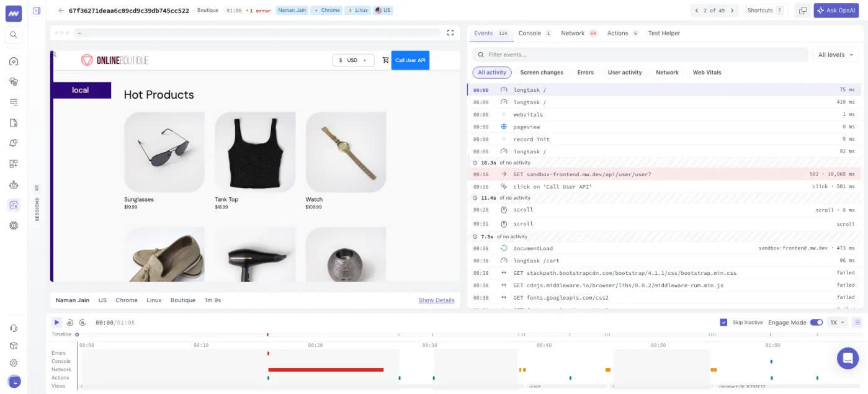Select the failed GET user7 502 event
Screen dimensions: 868x394
tap(664, 174)
